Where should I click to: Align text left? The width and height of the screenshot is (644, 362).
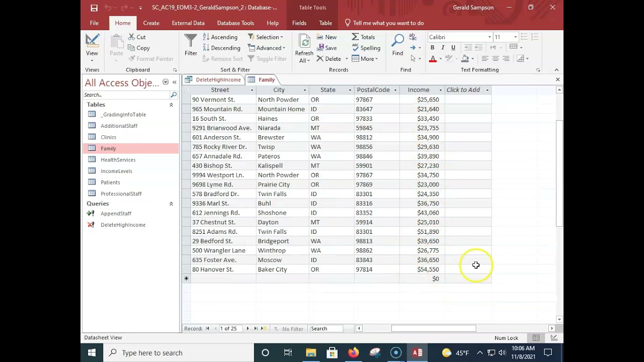click(485, 59)
